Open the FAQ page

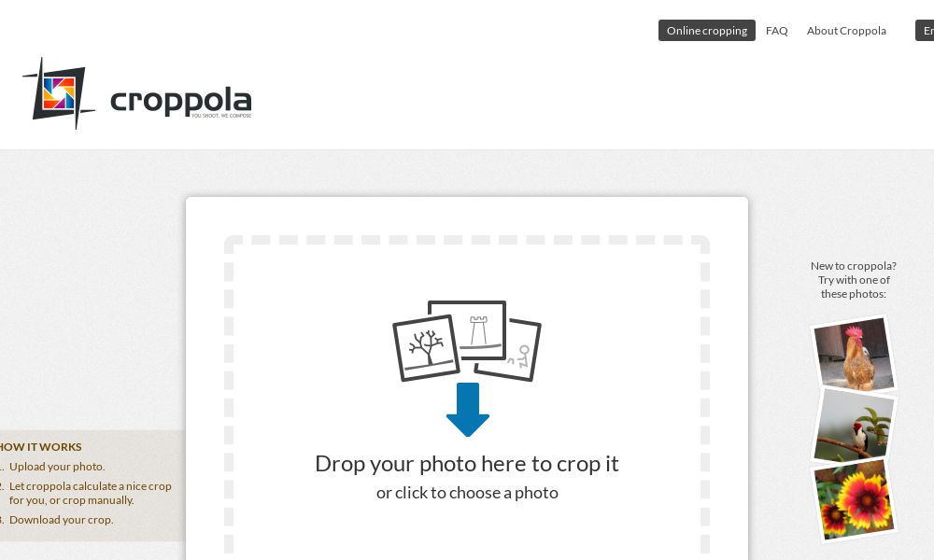(x=776, y=31)
